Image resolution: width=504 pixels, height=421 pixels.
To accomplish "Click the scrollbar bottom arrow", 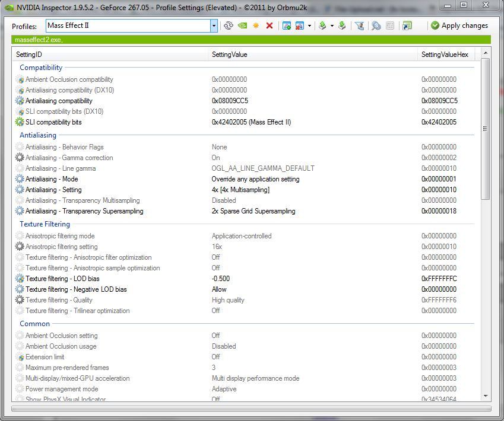I will point(486,396).
